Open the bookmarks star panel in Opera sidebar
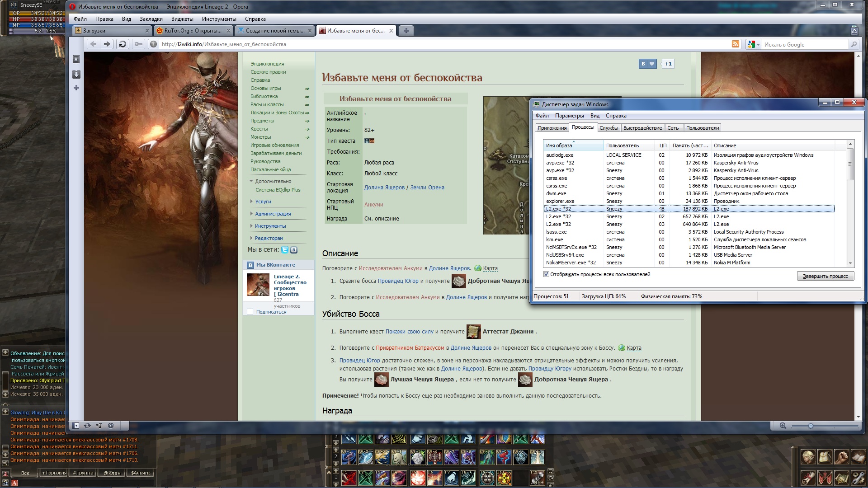Screen dimensions: 868x488 point(76,59)
